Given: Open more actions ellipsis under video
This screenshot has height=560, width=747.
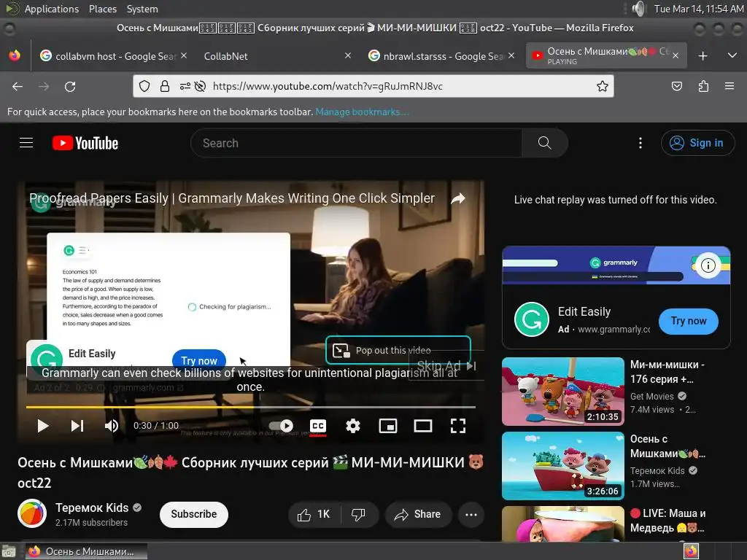Looking at the screenshot, I should [471, 514].
